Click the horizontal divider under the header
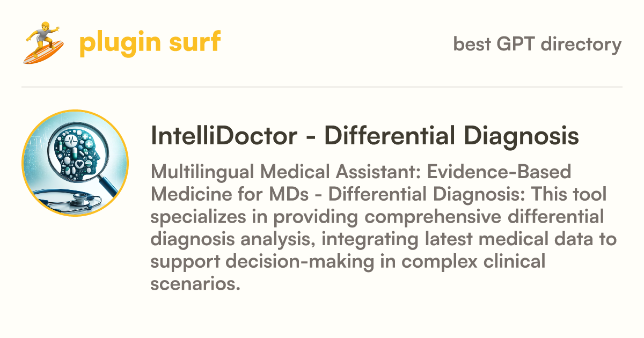 (x=322, y=86)
